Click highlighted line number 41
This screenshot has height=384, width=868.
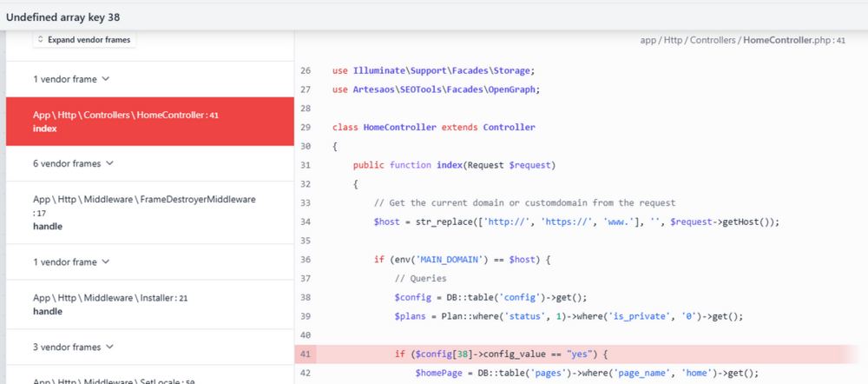coord(306,354)
